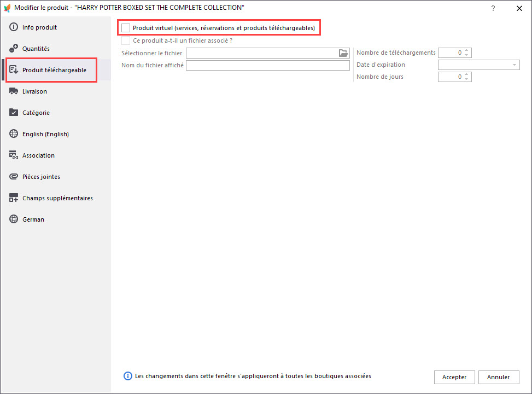Image resolution: width=532 pixels, height=394 pixels.
Task: Click the Pièces jointes paperclip icon
Action: pyautogui.click(x=14, y=176)
